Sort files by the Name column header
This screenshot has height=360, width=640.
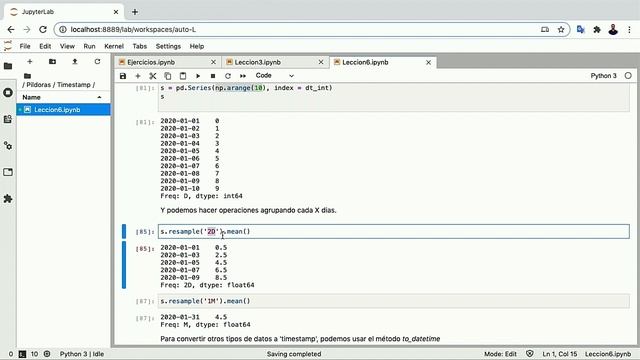(x=63, y=97)
